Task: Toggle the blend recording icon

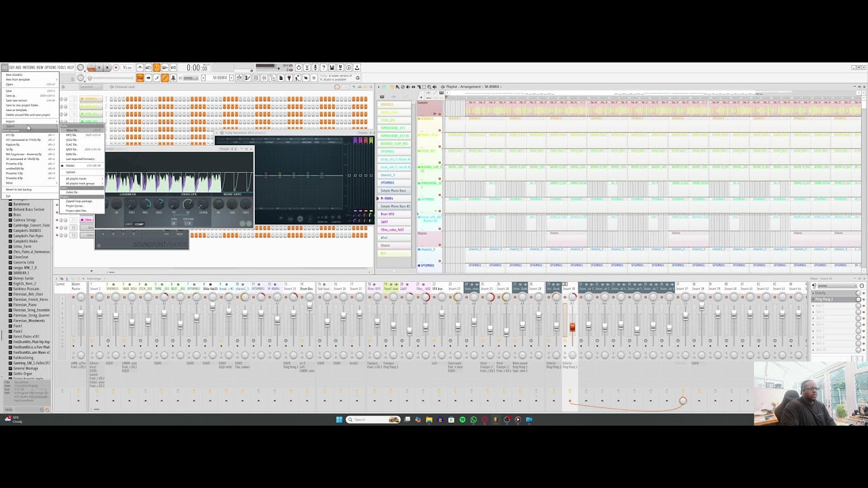Action: click(165, 67)
